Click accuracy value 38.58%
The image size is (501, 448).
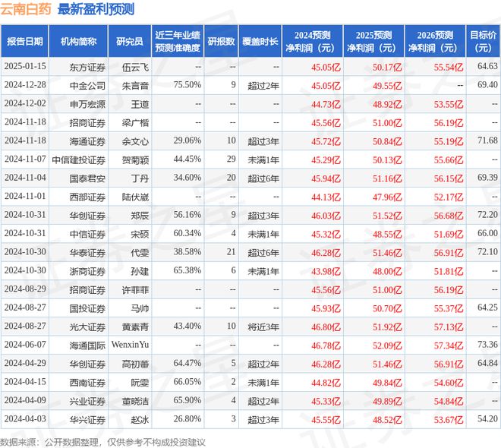coord(187,252)
